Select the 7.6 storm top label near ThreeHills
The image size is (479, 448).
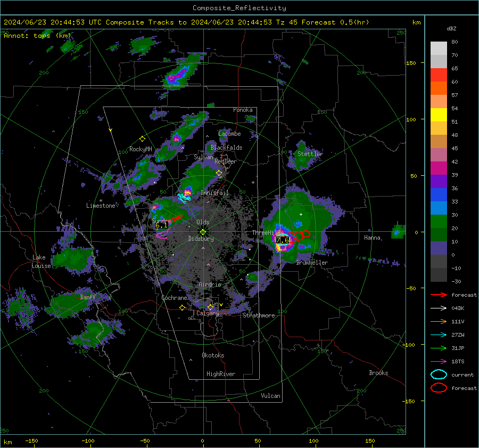(x=283, y=240)
